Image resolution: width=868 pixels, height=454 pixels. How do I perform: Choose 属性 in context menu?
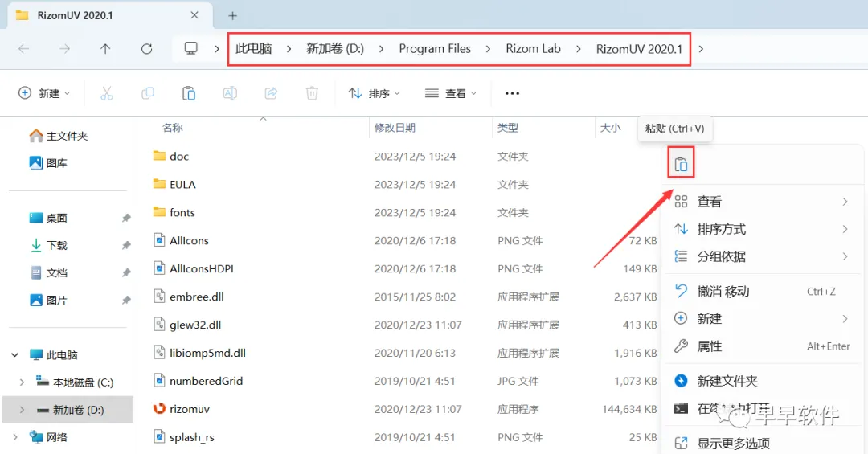762,346
